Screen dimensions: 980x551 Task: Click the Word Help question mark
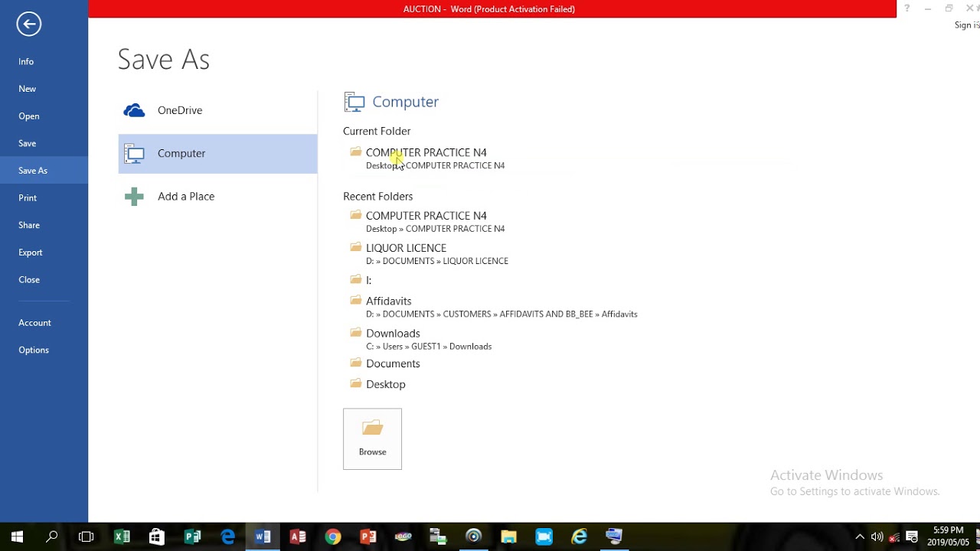click(907, 8)
